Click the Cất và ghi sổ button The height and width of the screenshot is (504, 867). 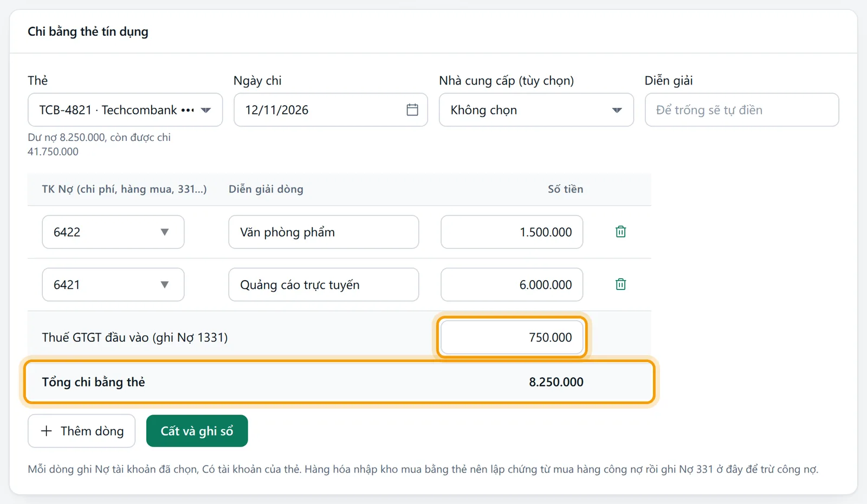click(x=197, y=431)
